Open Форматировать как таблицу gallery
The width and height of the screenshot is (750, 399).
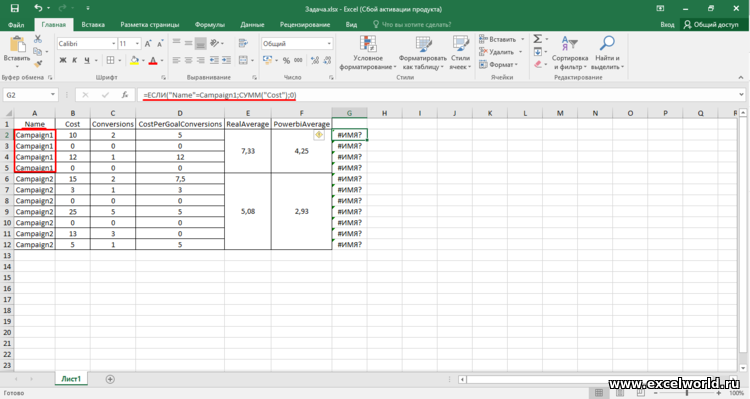click(422, 53)
